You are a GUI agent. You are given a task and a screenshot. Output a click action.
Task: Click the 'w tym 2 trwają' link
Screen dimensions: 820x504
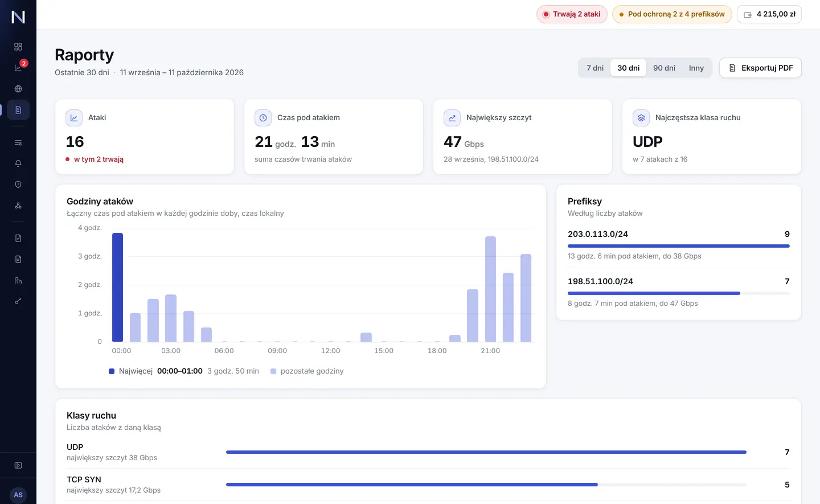(x=99, y=159)
